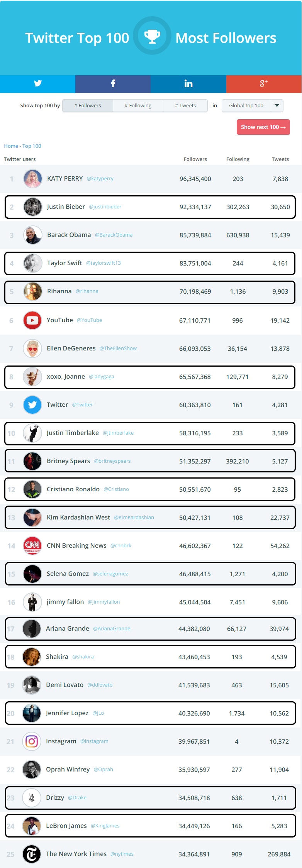The image size is (302, 868).
Task: Click the Twitter bird profile avatar
Action: (32, 405)
